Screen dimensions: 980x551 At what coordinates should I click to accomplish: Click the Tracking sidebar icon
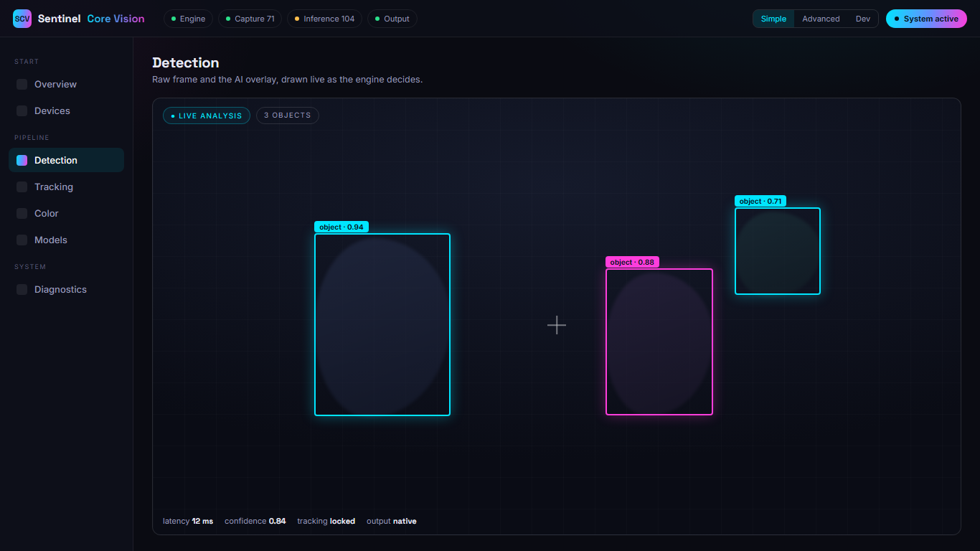[x=22, y=187]
